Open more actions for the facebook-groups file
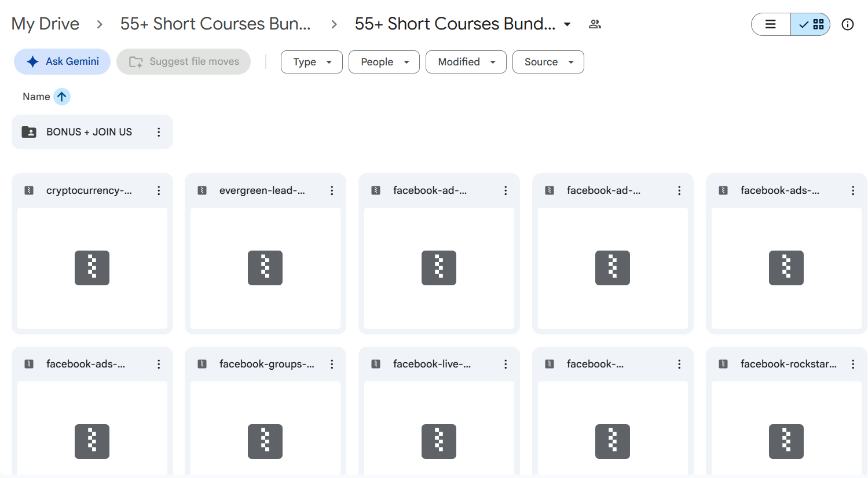 [332, 364]
